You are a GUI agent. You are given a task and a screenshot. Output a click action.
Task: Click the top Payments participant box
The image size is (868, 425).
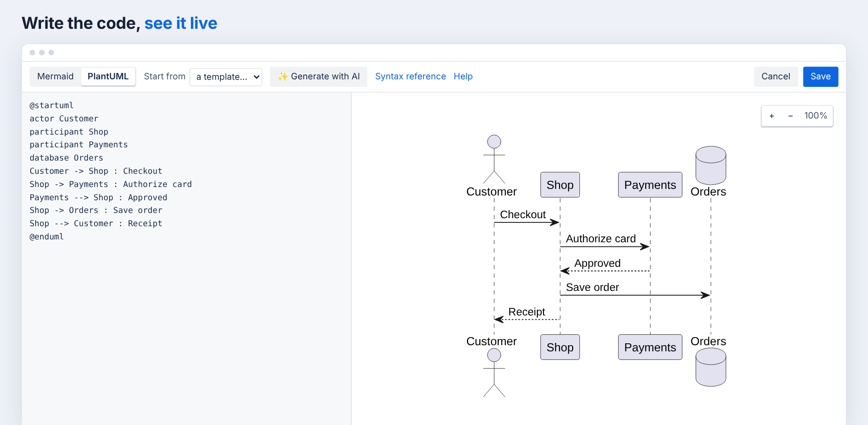tap(650, 185)
